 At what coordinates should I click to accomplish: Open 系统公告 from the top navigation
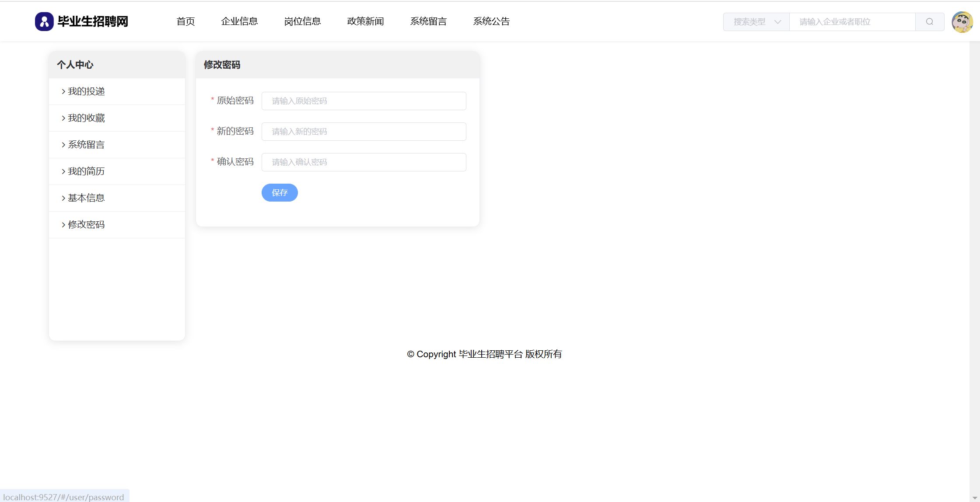click(x=491, y=21)
